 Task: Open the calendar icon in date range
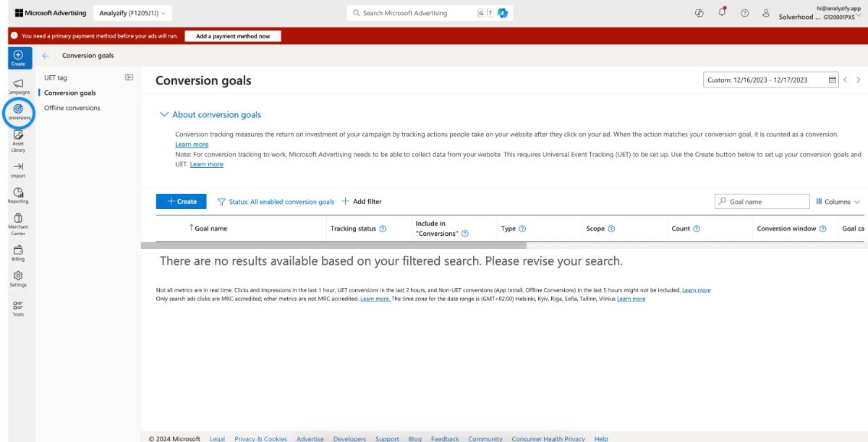[833, 80]
